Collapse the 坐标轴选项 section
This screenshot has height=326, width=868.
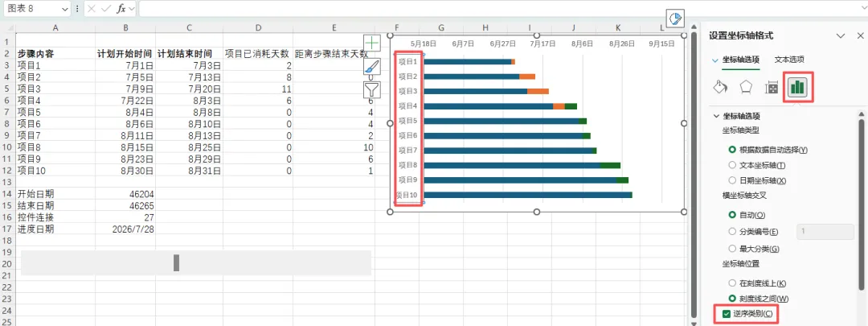tap(717, 117)
